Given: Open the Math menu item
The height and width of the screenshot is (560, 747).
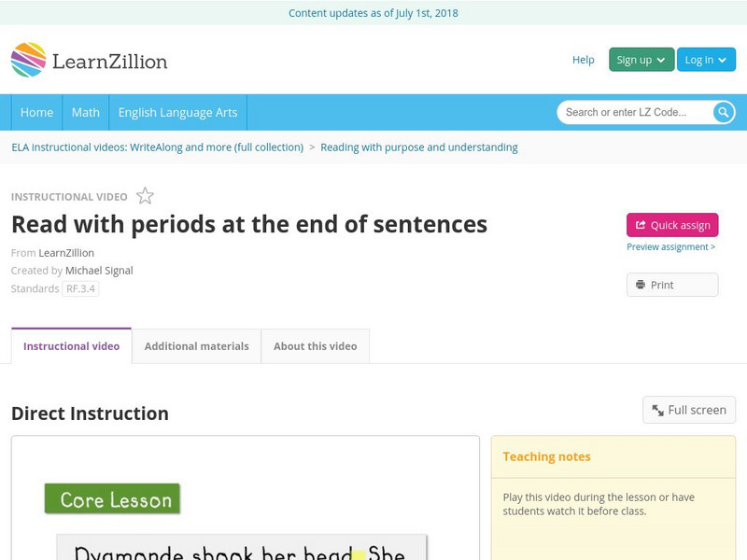Looking at the screenshot, I should point(86,112).
